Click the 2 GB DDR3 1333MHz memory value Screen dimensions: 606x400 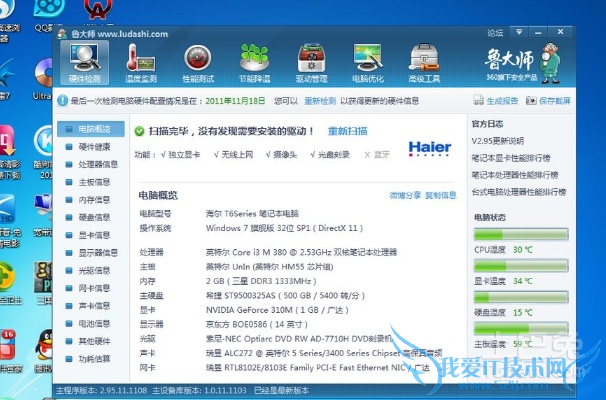pyautogui.click(x=261, y=281)
